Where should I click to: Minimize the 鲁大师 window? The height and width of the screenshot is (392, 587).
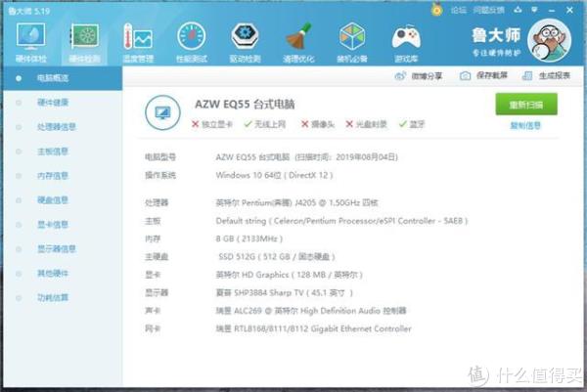click(x=552, y=11)
